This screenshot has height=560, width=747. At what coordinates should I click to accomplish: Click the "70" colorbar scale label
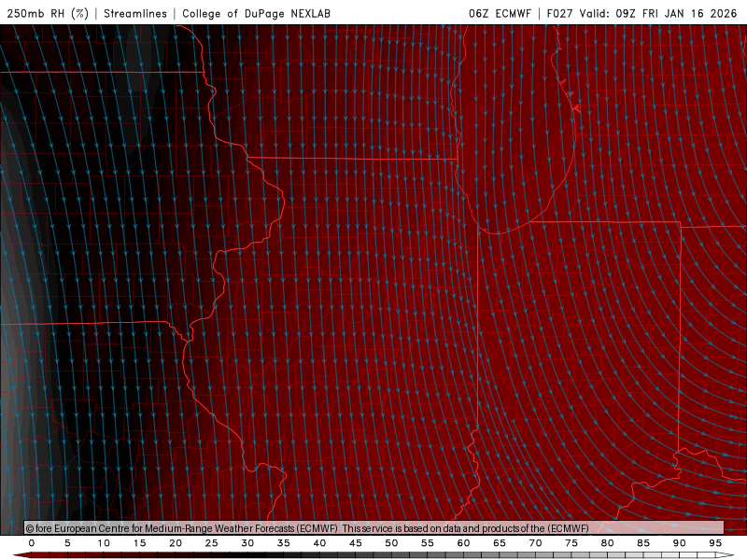tap(535, 543)
